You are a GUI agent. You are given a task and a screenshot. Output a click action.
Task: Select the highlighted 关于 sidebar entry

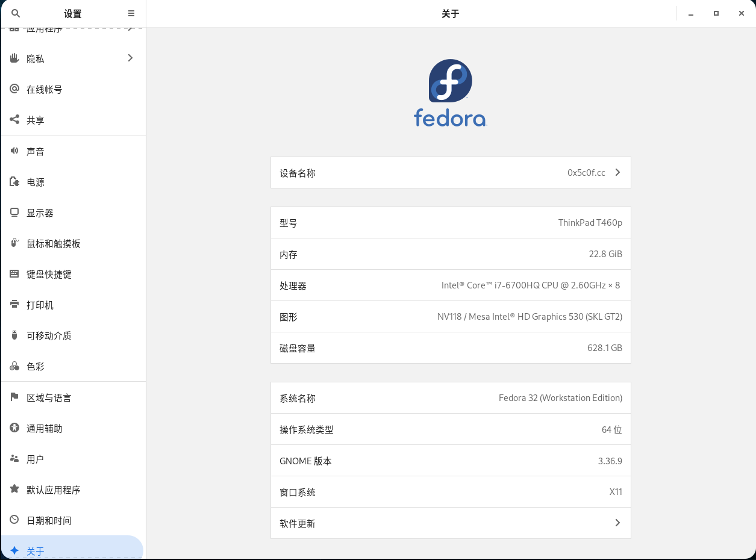73,547
